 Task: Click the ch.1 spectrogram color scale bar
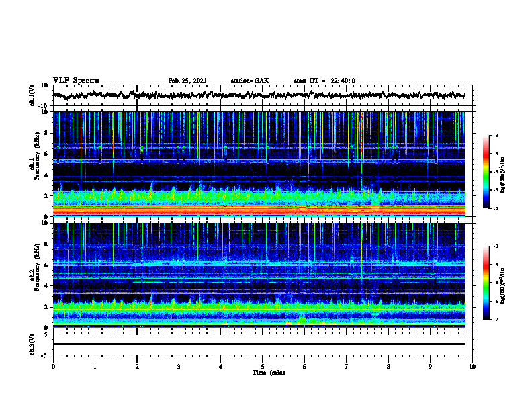click(x=486, y=172)
